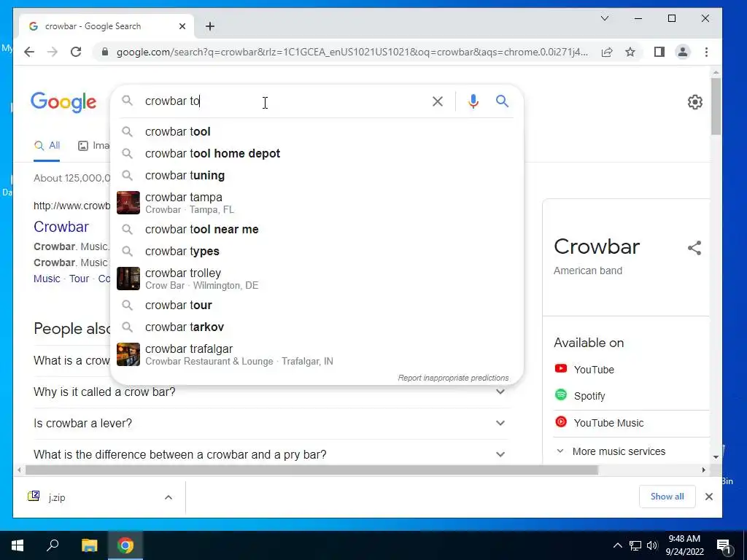747x560 pixels.
Task: Open the Chrome profile avatar
Action: 683,52
